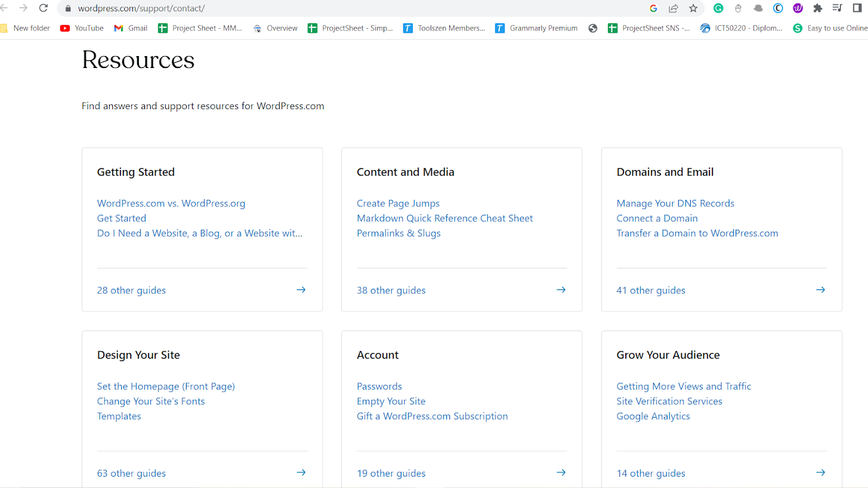View 19 other guides in Account
This screenshot has height=488, width=868.
(391, 474)
